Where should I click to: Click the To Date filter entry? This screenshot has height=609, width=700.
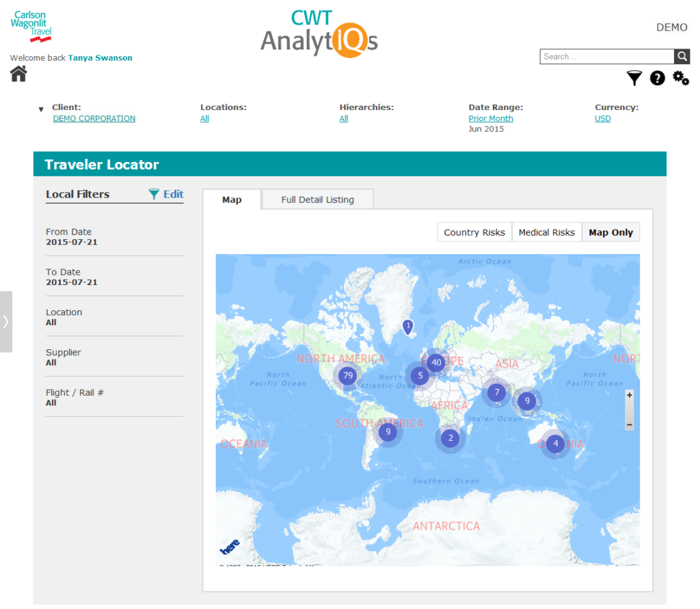(115, 277)
